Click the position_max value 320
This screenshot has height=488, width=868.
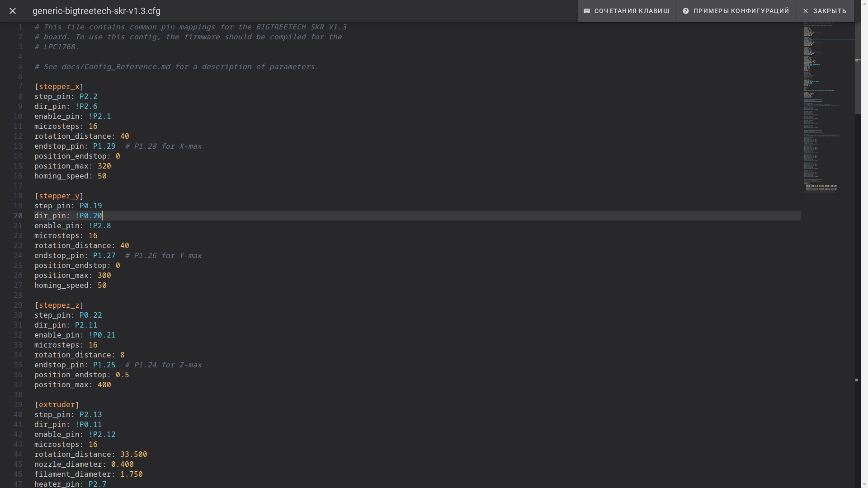[x=104, y=166]
